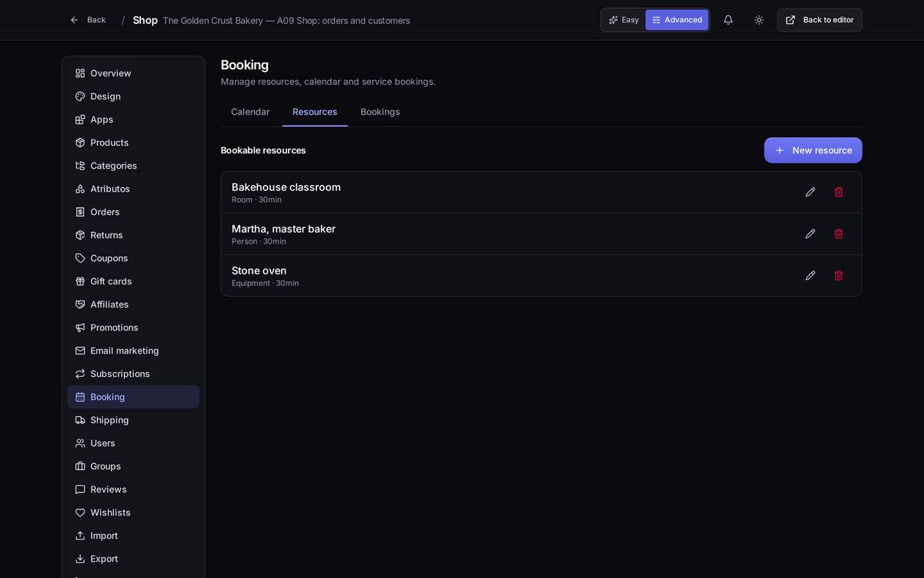Screen dimensions: 924x578
Task: Switch to Advanced mode
Action: pyautogui.click(x=677, y=20)
